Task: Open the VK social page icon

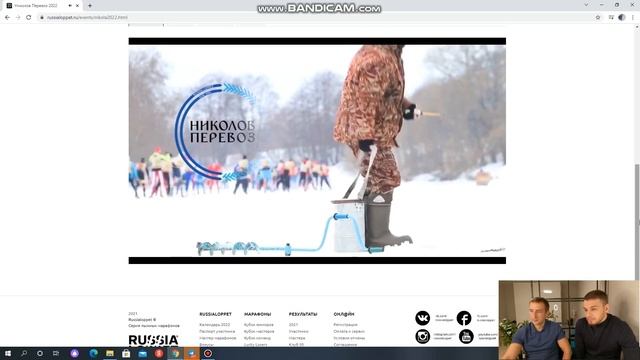Action: (422, 318)
